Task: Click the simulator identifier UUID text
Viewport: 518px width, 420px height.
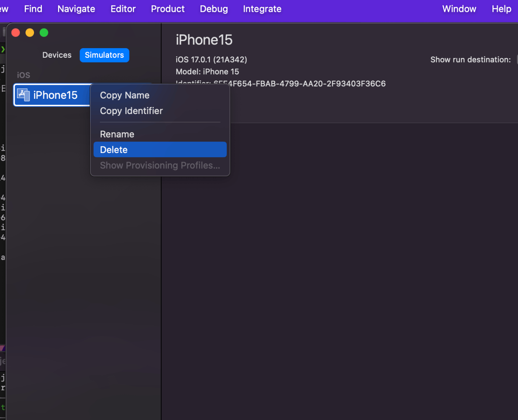Action: (300, 84)
